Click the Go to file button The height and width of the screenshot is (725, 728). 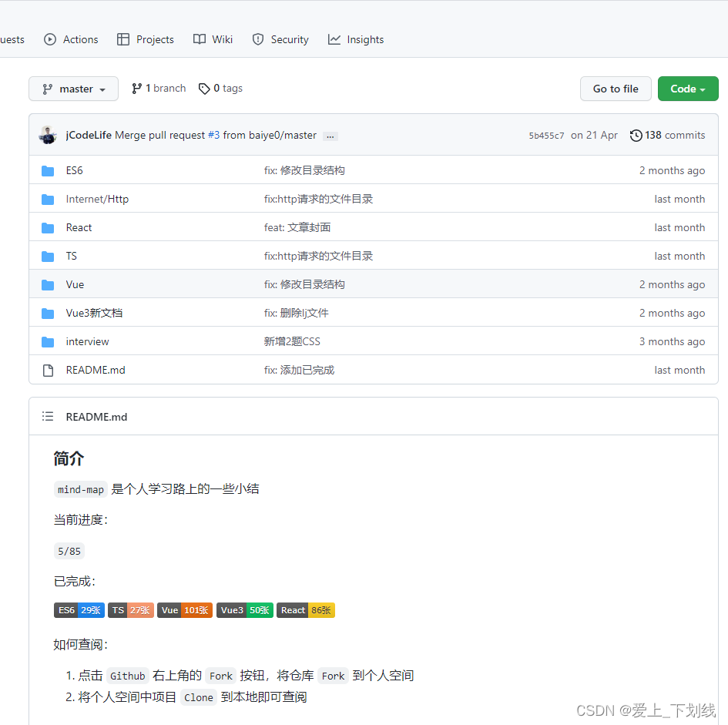point(615,88)
